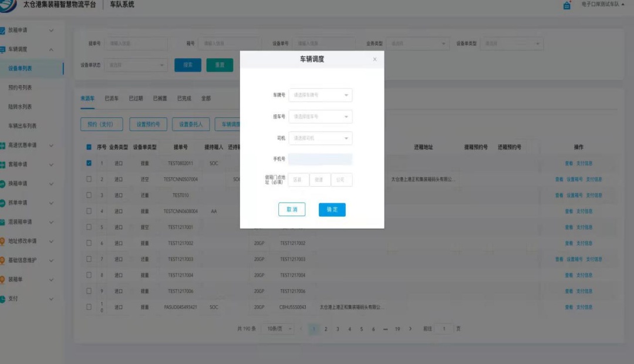Focus the 箱号 search input
This screenshot has height=364, width=634.
[230, 43]
